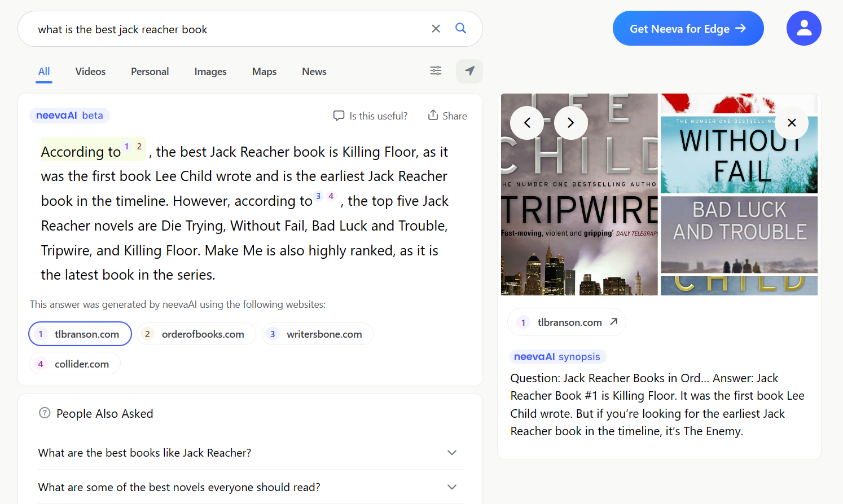Click the 'Is this useful?' feedback icon
Screen dimensions: 843x504
[x=339, y=116]
